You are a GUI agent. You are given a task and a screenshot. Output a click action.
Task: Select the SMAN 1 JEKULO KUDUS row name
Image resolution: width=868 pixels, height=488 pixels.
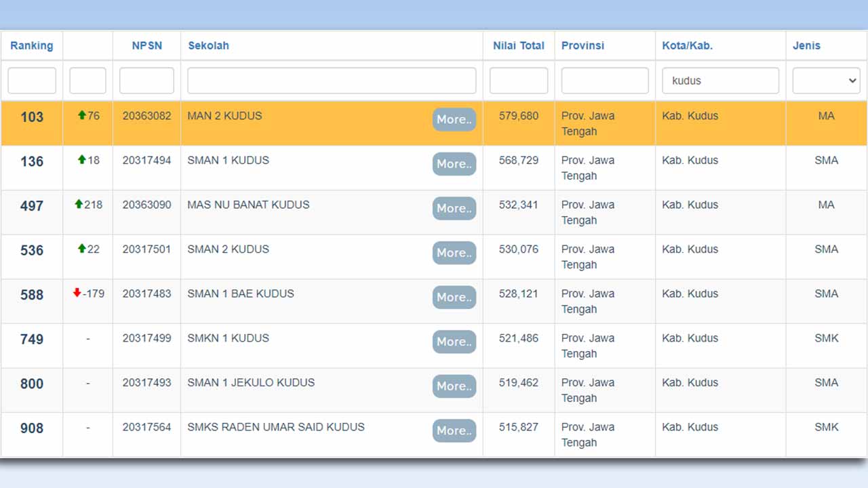[x=251, y=383]
